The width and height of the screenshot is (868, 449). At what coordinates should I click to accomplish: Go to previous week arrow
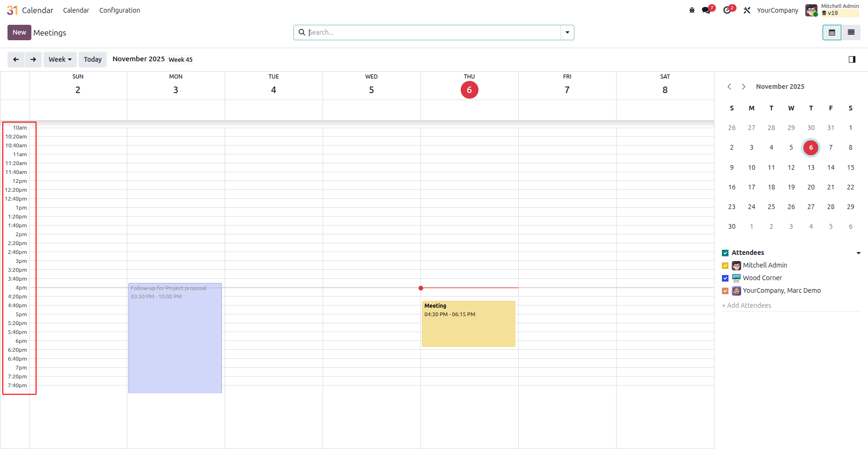tap(16, 59)
